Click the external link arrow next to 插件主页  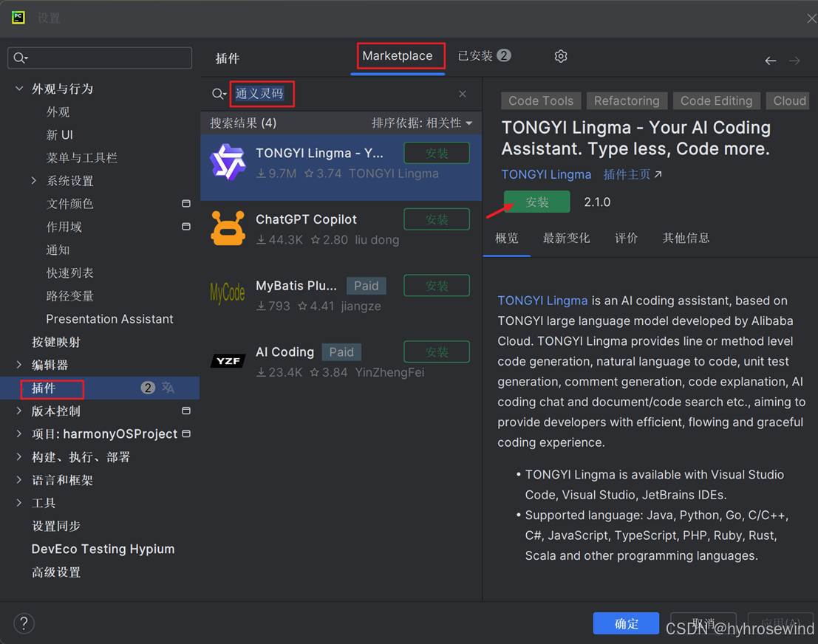[658, 174]
